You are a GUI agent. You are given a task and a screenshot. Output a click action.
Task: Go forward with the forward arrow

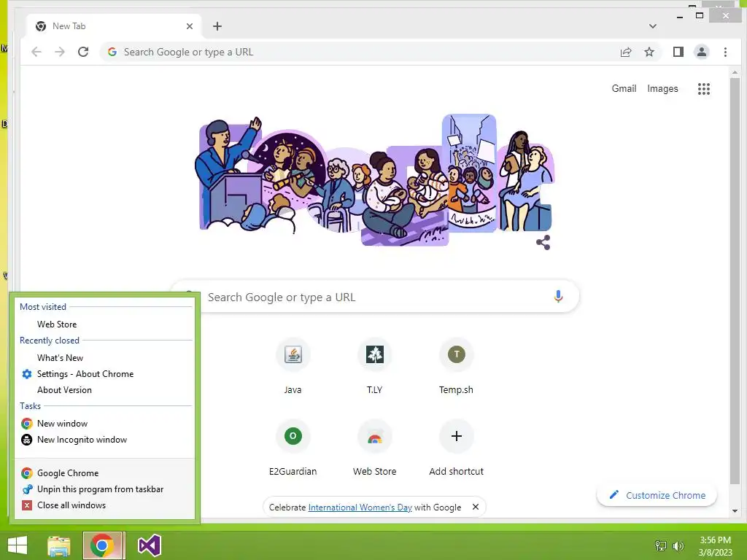[x=60, y=52]
